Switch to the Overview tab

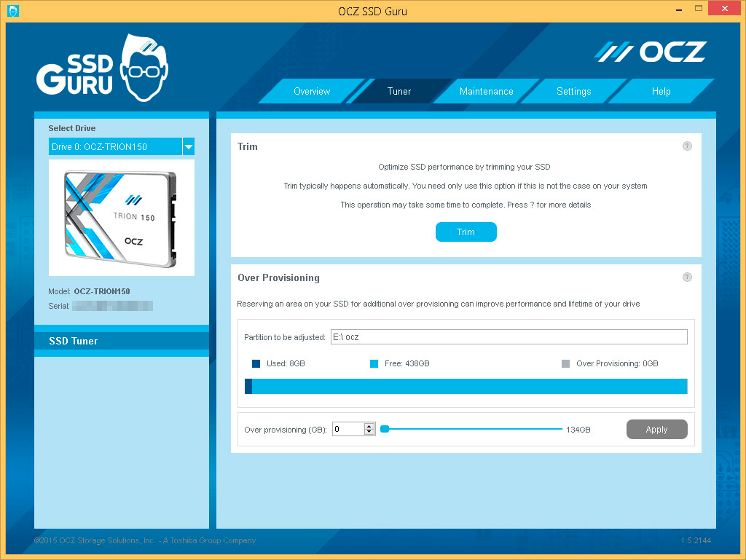pos(312,91)
